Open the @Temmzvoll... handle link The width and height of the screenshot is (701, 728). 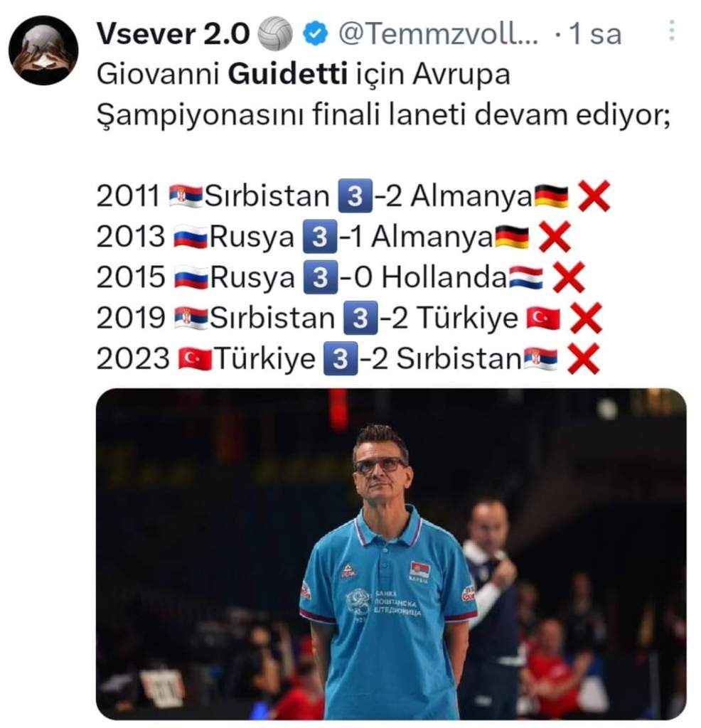[x=438, y=34]
